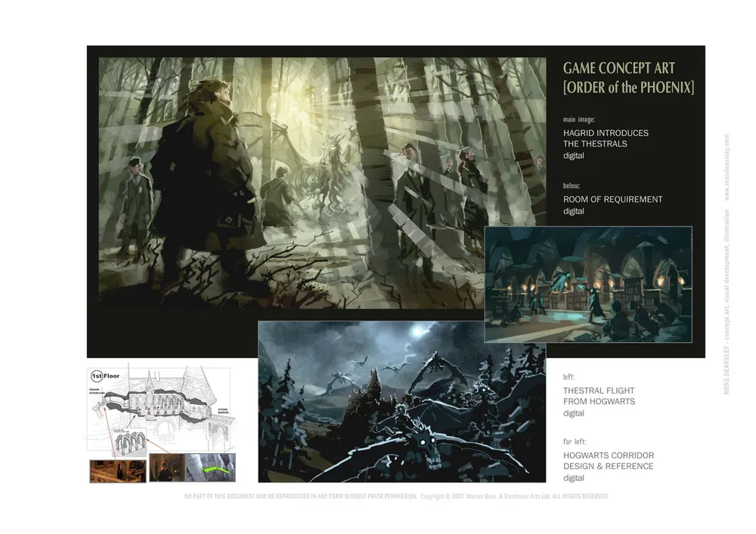756x534 pixels.
Task: Open the grand staircase reference photo
Action: pos(117,471)
